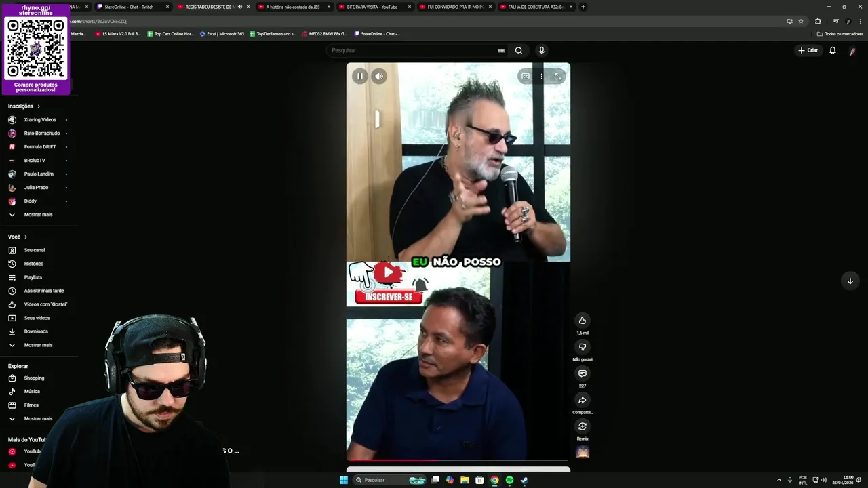Bookmark this page with the star icon
The image size is (868, 488).
coord(801,21)
